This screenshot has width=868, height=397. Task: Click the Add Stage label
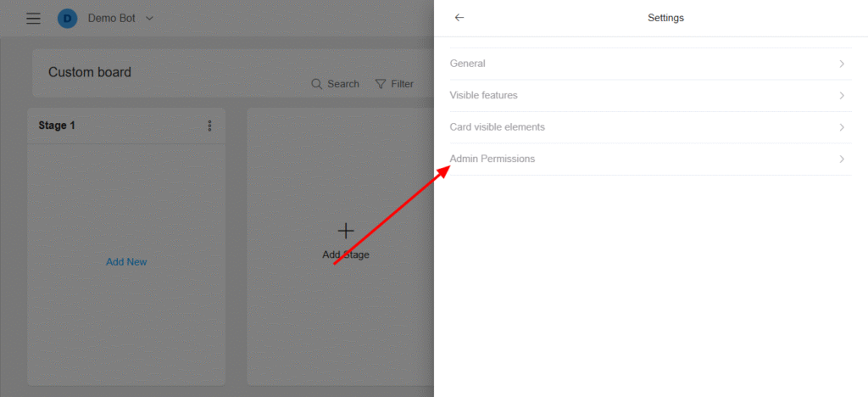(346, 254)
